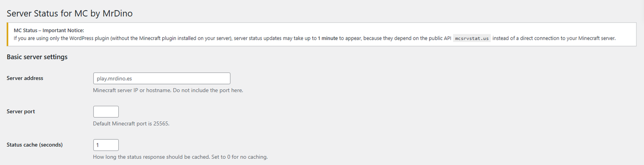
Task: Click the "Default Minecraft port is 25565." hint
Action: click(x=131, y=124)
